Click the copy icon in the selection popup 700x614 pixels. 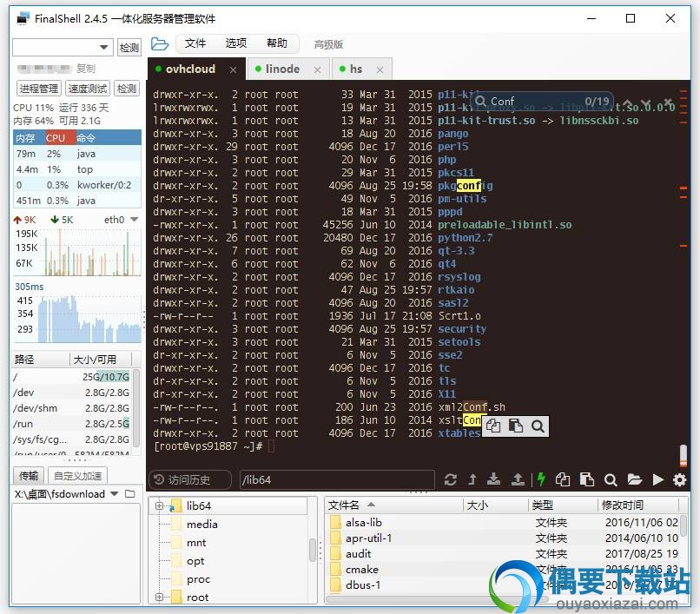[x=493, y=426]
